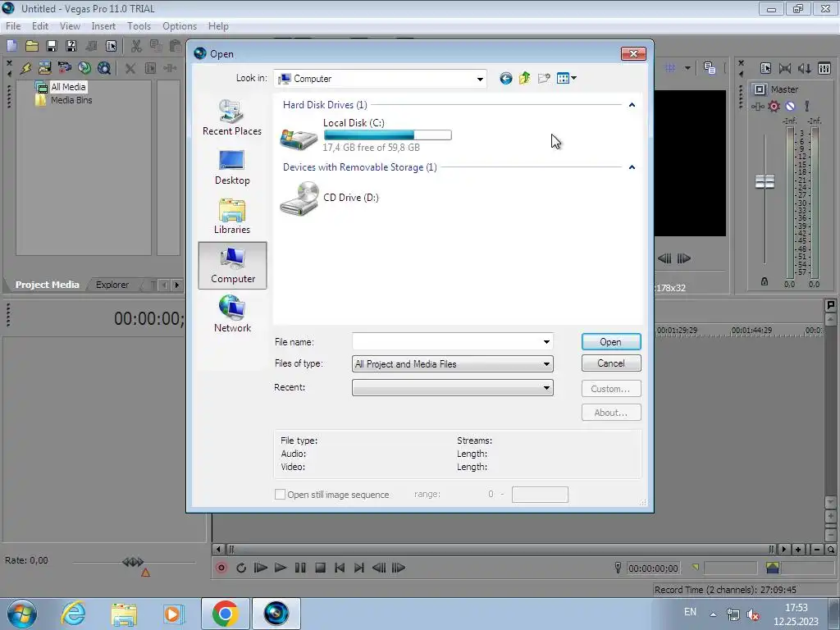
Task: Open the Options menu
Action: pyautogui.click(x=180, y=26)
